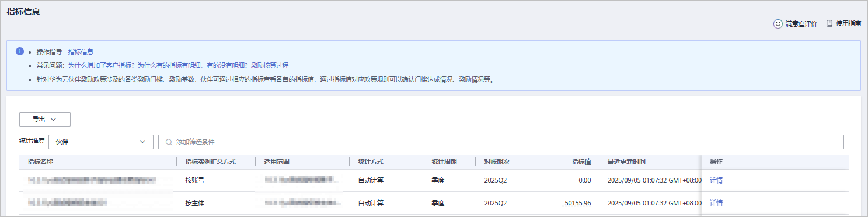
Task: Click 2025Q2 in the 按主体 row
Action: 495,203
